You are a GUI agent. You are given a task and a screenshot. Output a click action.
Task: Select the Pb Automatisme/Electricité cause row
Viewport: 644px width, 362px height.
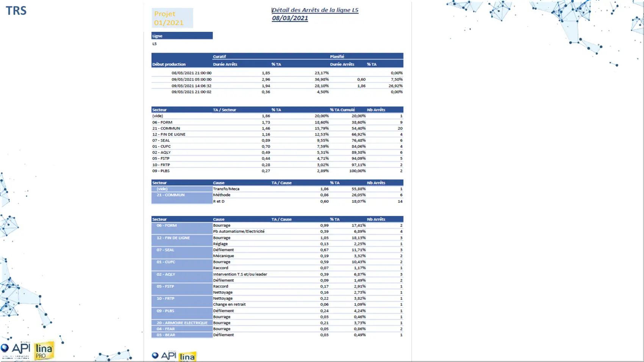click(239, 231)
